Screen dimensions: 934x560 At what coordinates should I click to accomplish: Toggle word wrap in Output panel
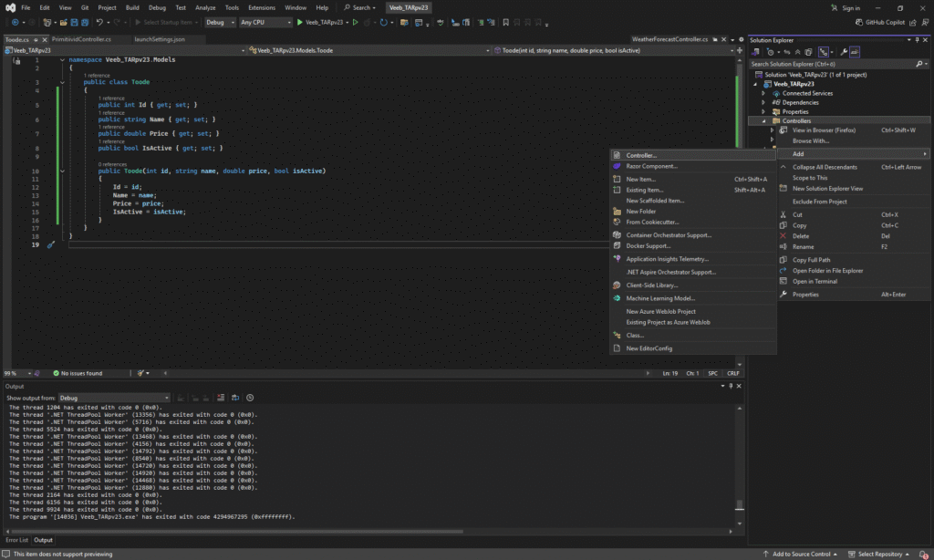coord(236,398)
